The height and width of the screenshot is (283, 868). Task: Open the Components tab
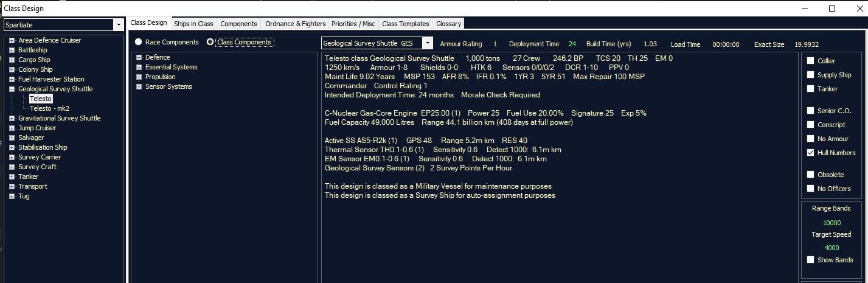coord(238,24)
